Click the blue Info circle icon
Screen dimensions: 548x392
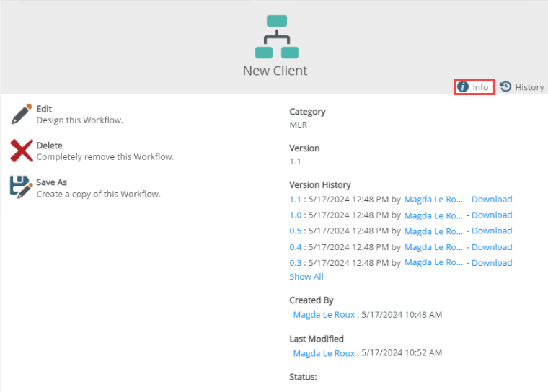click(x=463, y=86)
